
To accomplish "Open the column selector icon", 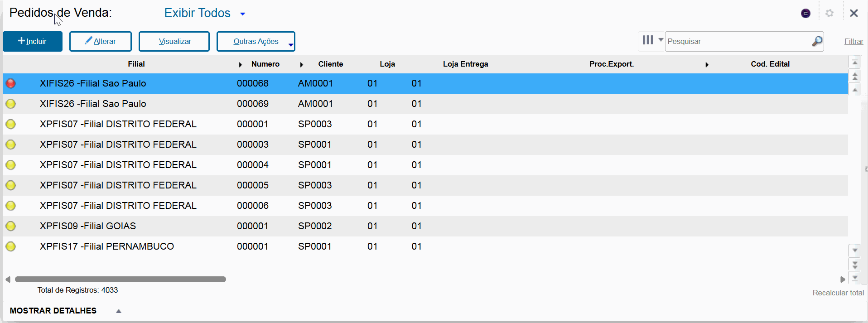I will [x=648, y=40].
